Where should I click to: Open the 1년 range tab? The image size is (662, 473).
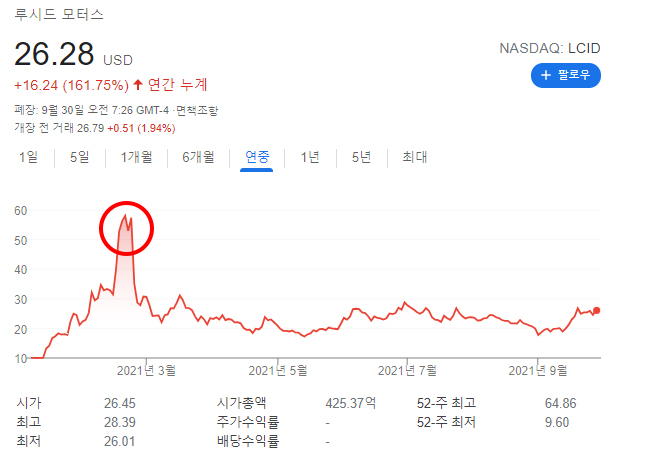tap(310, 158)
